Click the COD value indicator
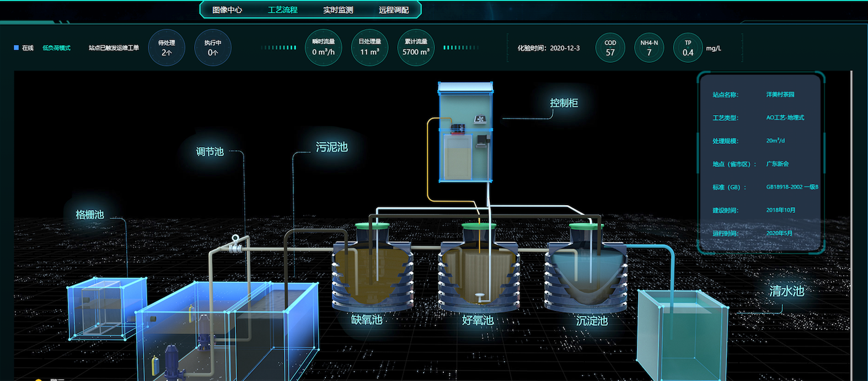The width and height of the screenshot is (868, 381). (610, 48)
